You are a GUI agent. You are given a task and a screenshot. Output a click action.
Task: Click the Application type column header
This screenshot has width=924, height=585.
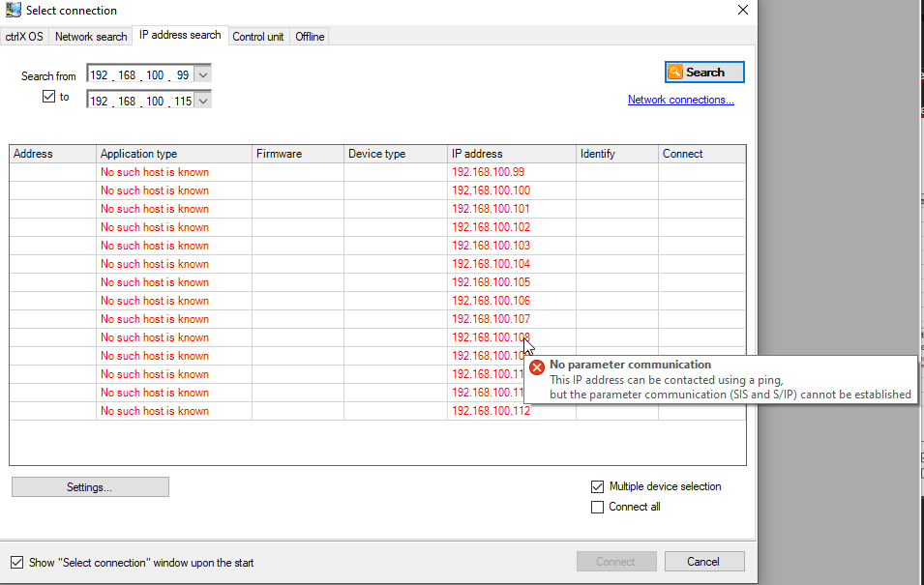coord(174,154)
